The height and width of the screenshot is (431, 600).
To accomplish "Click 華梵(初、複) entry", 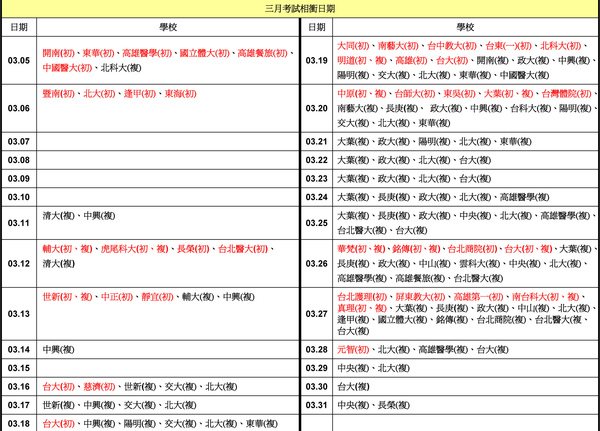I will click(361, 249).
